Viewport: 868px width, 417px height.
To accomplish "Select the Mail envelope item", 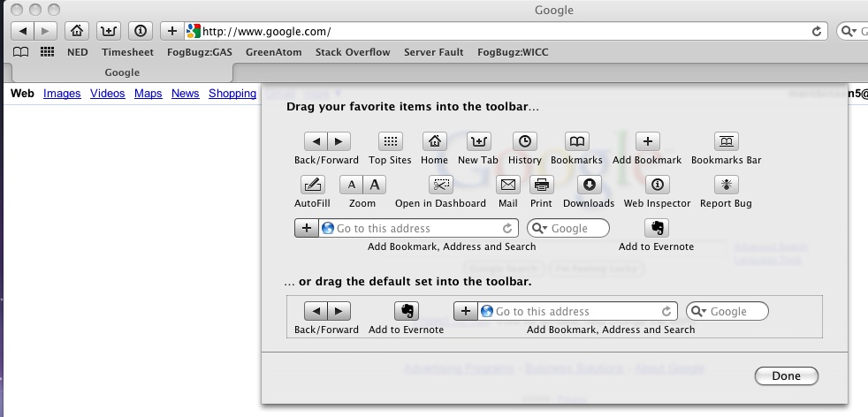I will coord(507,185).
